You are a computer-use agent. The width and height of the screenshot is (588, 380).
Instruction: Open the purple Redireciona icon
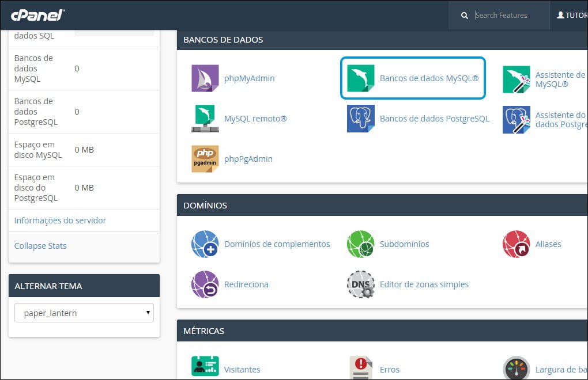[205, 284]
